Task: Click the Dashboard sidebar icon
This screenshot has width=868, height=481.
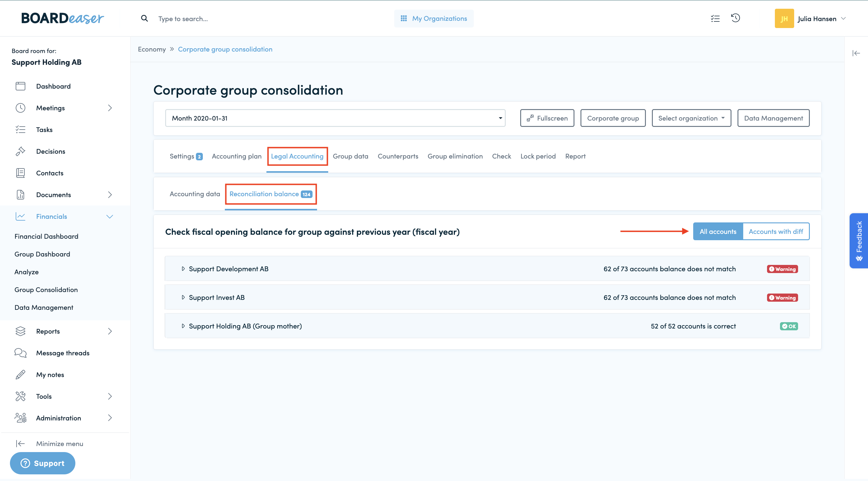Action: [20, 86]
